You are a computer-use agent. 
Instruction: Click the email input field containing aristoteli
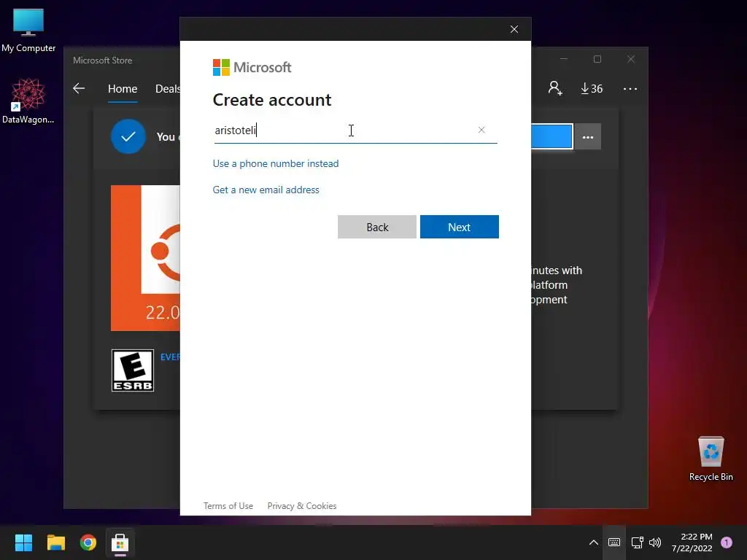point(355,130)
